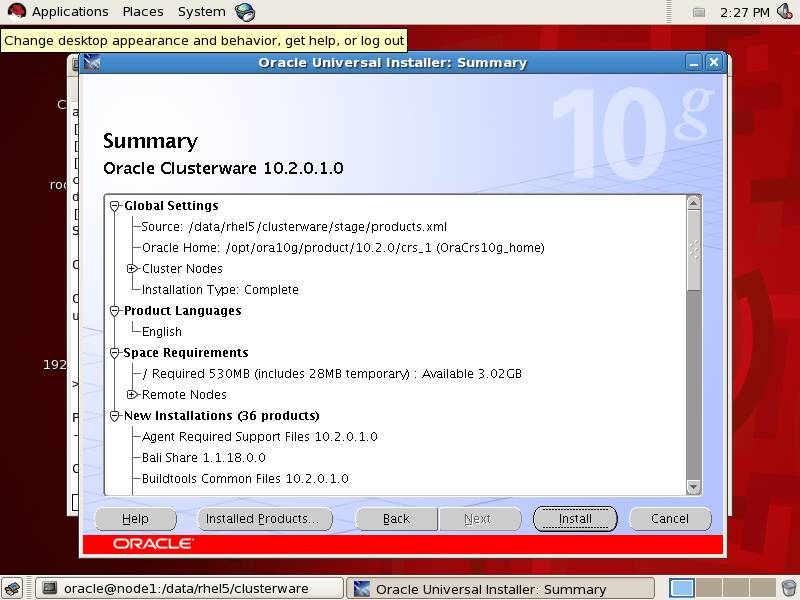This screenshot has height=600, width=800.
Task: Open Installed Products dialog
Action: tap(265, 519)
